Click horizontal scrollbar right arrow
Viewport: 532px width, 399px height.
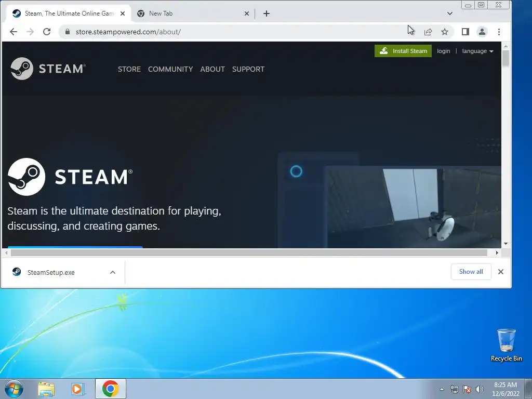click(497, 253)
